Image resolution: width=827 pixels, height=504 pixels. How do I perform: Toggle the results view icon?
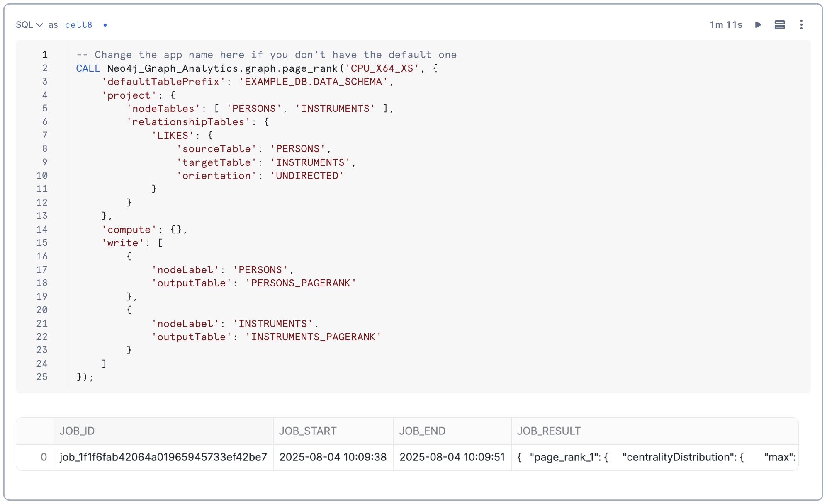pyautogui.click(x=780, y=25)
